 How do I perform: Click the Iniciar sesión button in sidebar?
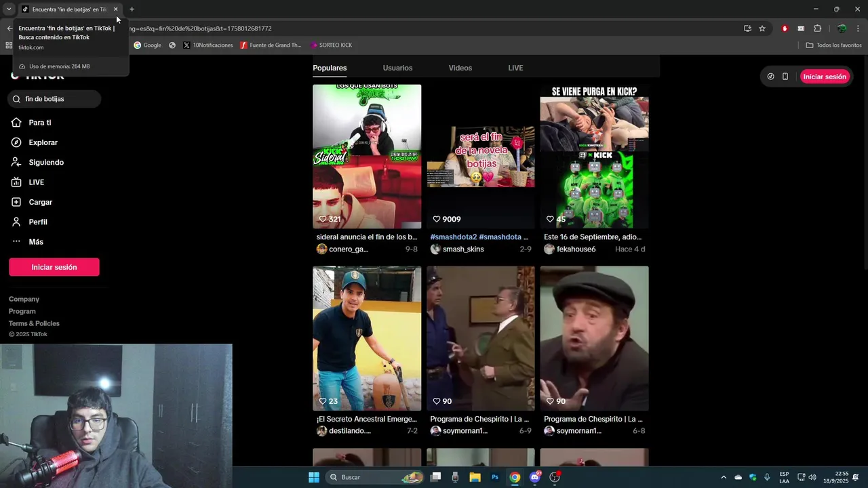54,267
